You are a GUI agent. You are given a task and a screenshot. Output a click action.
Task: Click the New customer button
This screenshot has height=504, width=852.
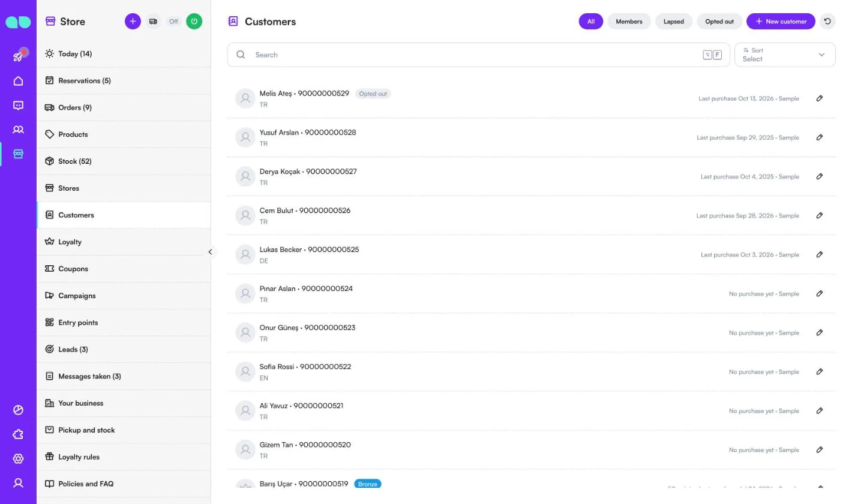pyautogui.click(x=781, y=22)
